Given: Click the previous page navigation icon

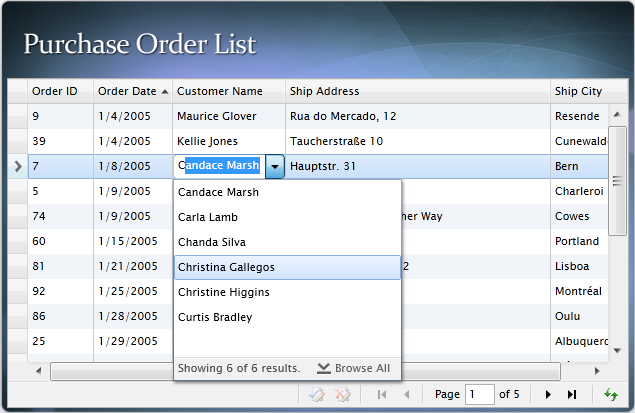Looking at the screenshot, I should (x=406, y=395).
